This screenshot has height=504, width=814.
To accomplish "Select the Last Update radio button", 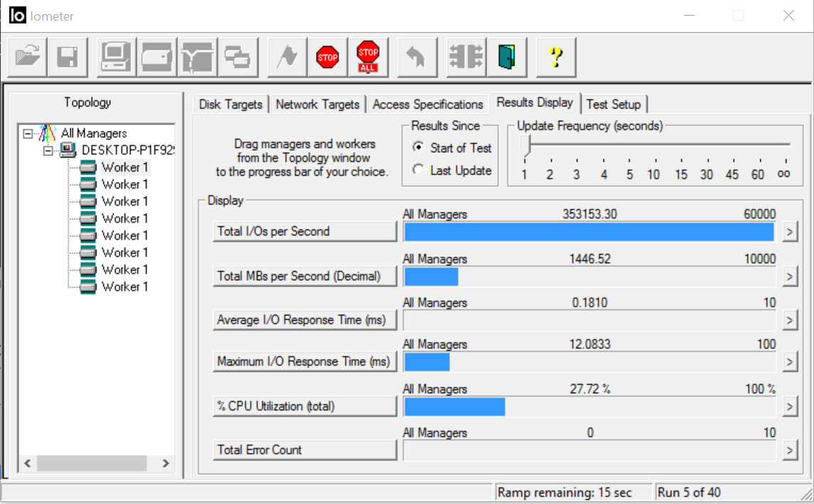I will point(419,171).
